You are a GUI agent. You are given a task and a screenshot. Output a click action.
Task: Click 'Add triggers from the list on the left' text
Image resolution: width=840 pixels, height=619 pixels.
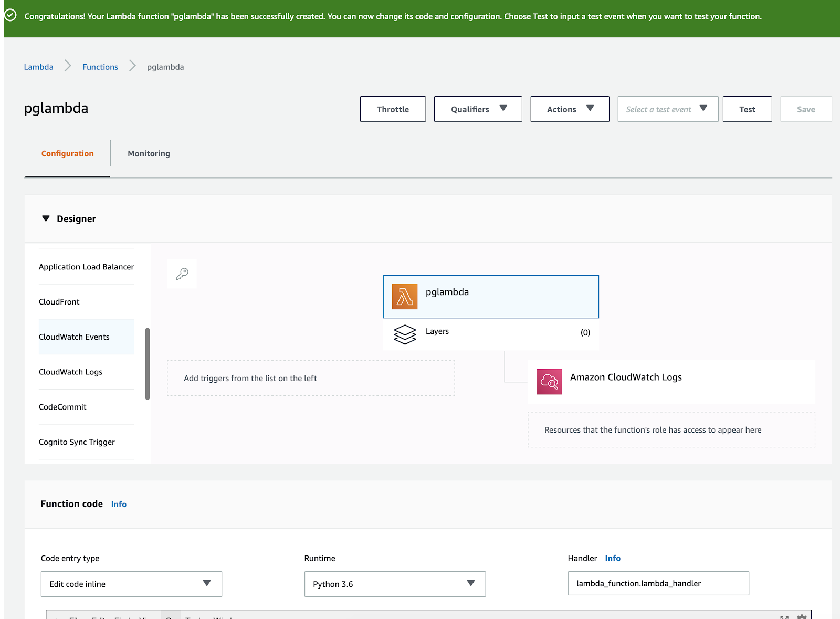(x=250, y=378)
